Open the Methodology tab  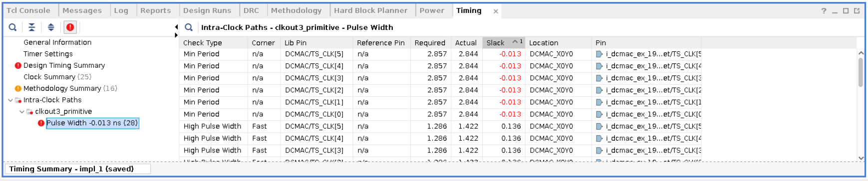[296, 10]
